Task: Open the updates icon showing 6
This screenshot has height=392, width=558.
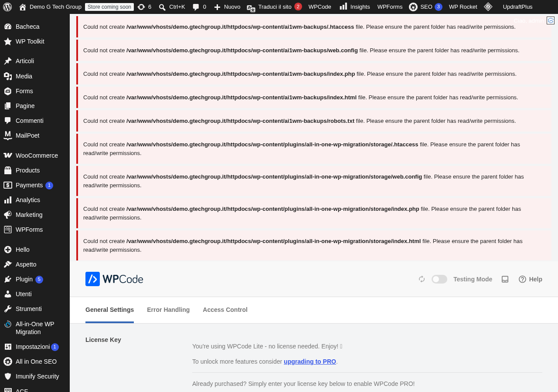Action: 141,7
